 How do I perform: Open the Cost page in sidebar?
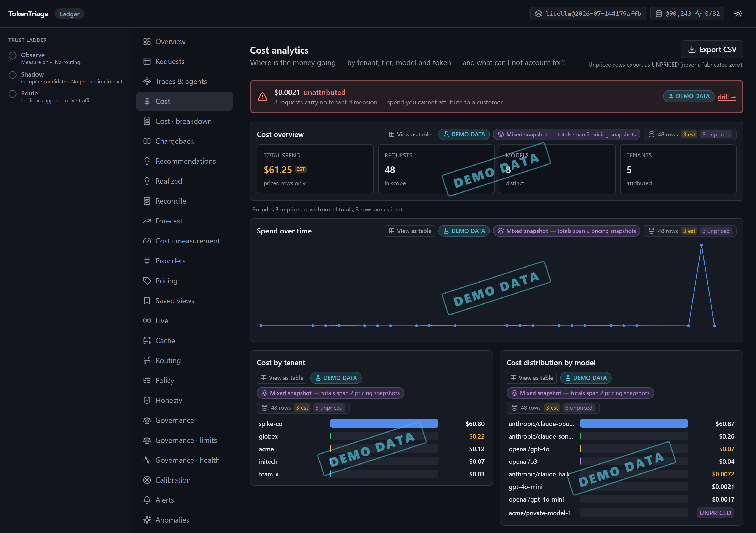184,101
